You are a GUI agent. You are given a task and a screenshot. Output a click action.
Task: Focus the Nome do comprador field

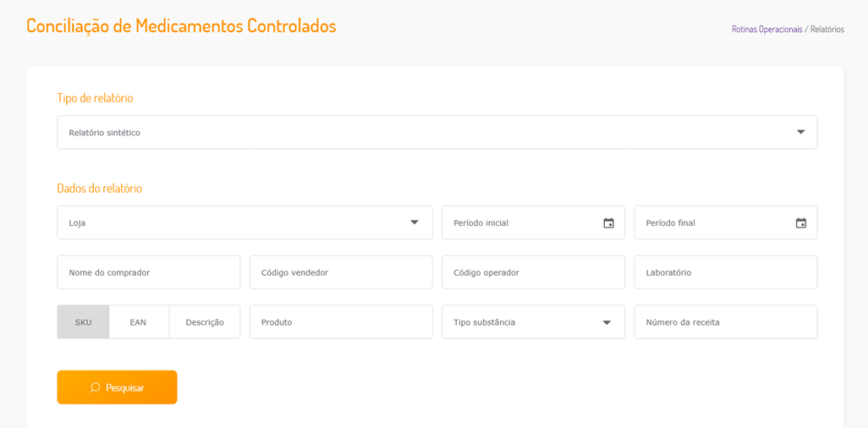pos(149,272)
